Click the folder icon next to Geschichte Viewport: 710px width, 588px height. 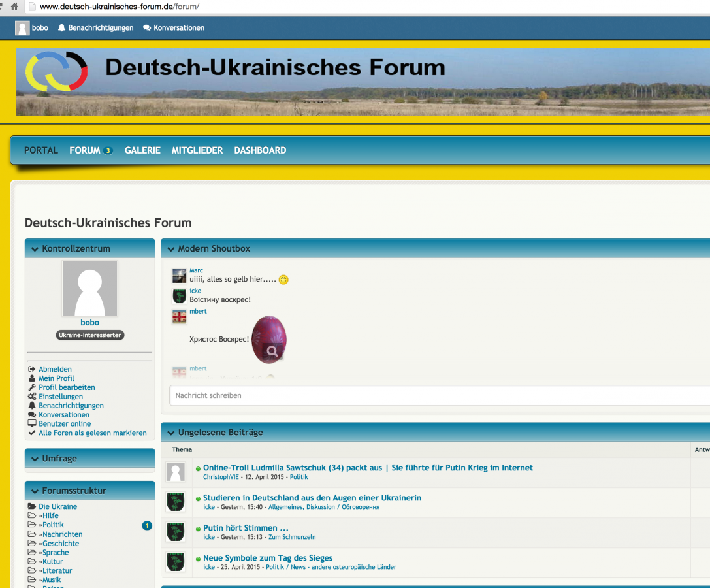point(32,543)
